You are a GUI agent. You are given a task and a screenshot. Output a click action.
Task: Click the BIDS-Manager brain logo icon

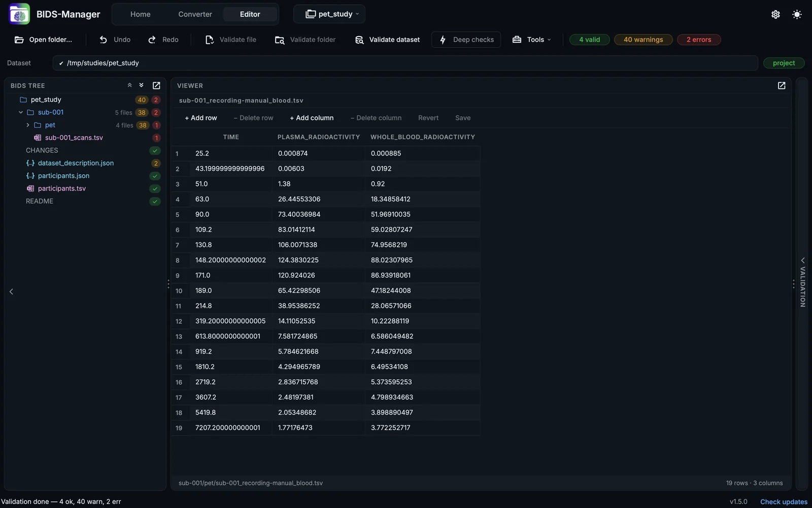tap(19, 14)
